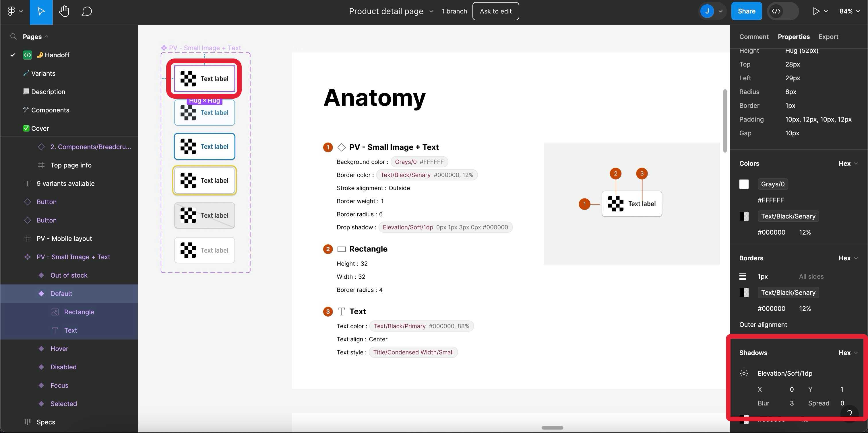Collapse the Pages list caret
Screen dimensions: 868x433
(46, 36)
